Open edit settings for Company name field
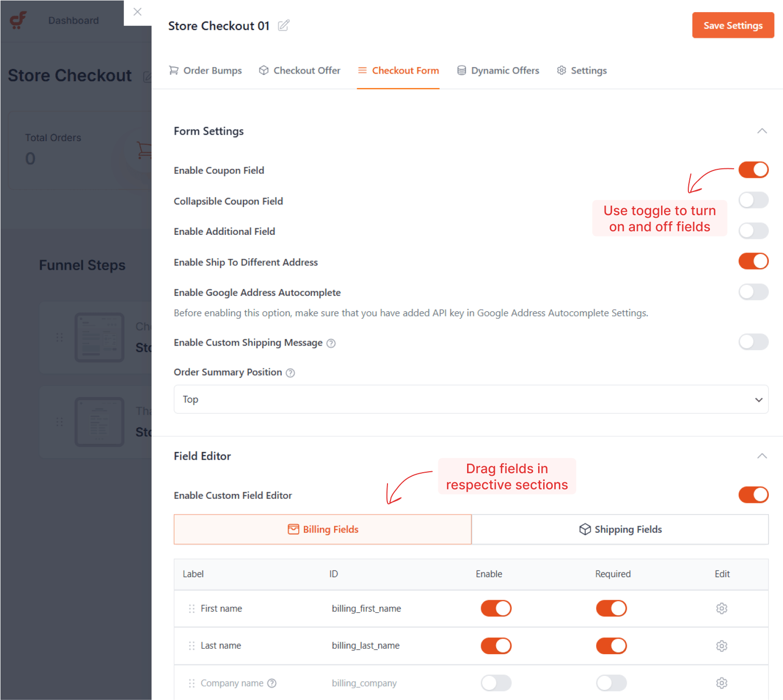783x700 pixels. point(722,683)
